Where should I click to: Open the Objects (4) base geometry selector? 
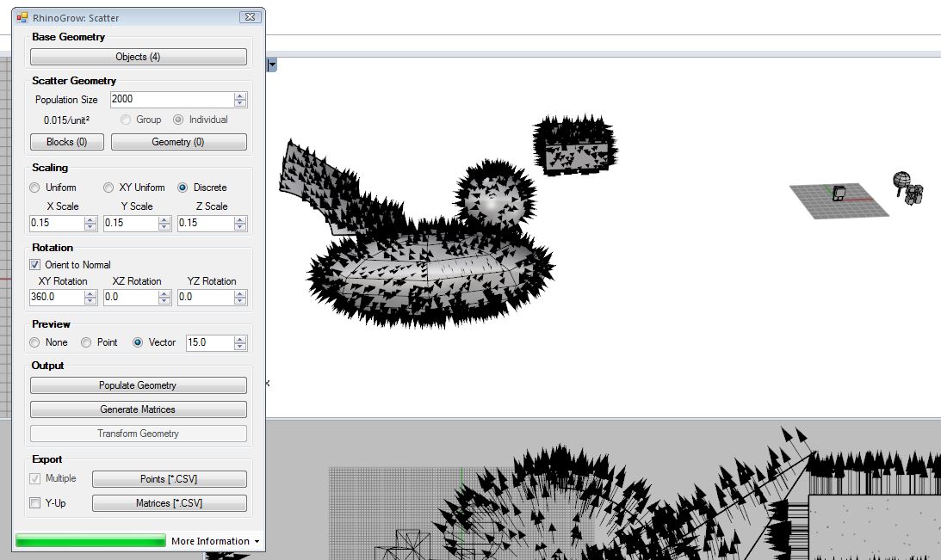point(138,57)
